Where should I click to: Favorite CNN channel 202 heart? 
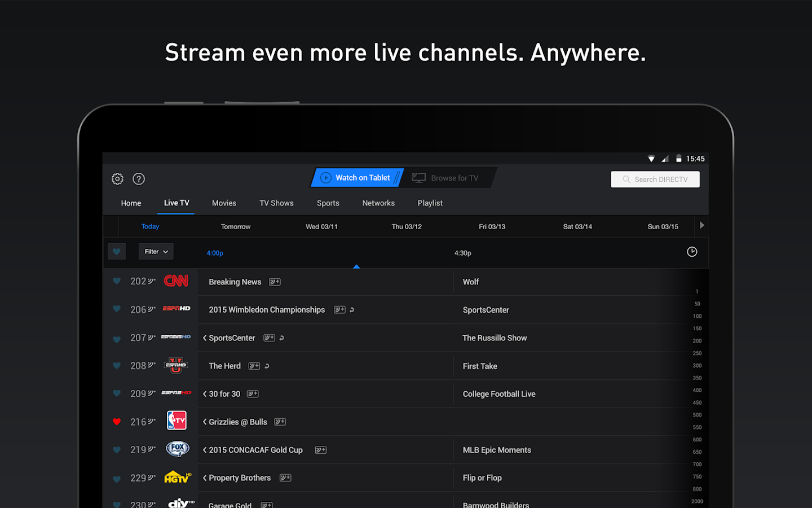(117, 281)
